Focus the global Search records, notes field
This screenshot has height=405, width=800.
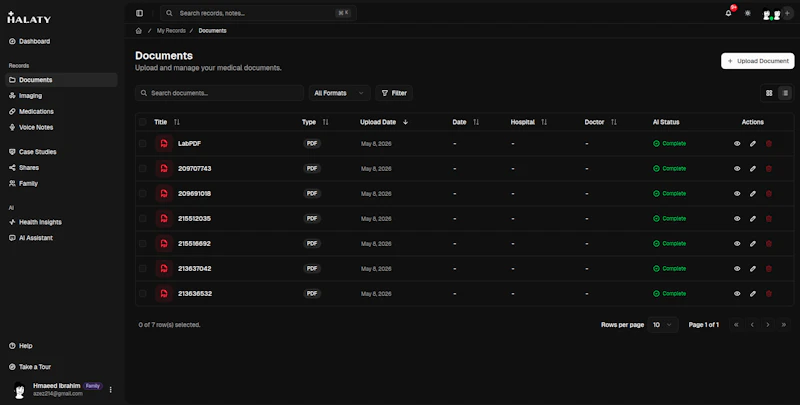tap(258, 13)
